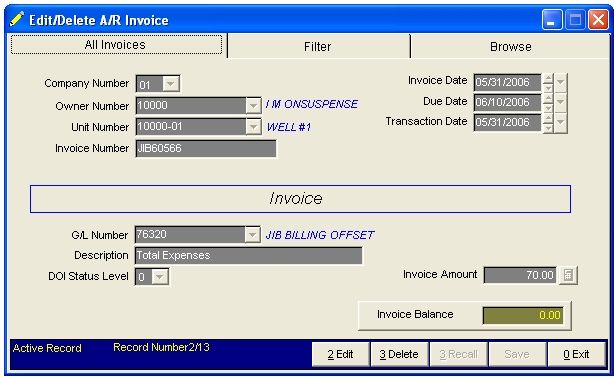This screenshot has width=614, height=378.
Task: Expand the G/L Number dropdown
Action: point(253,235)
